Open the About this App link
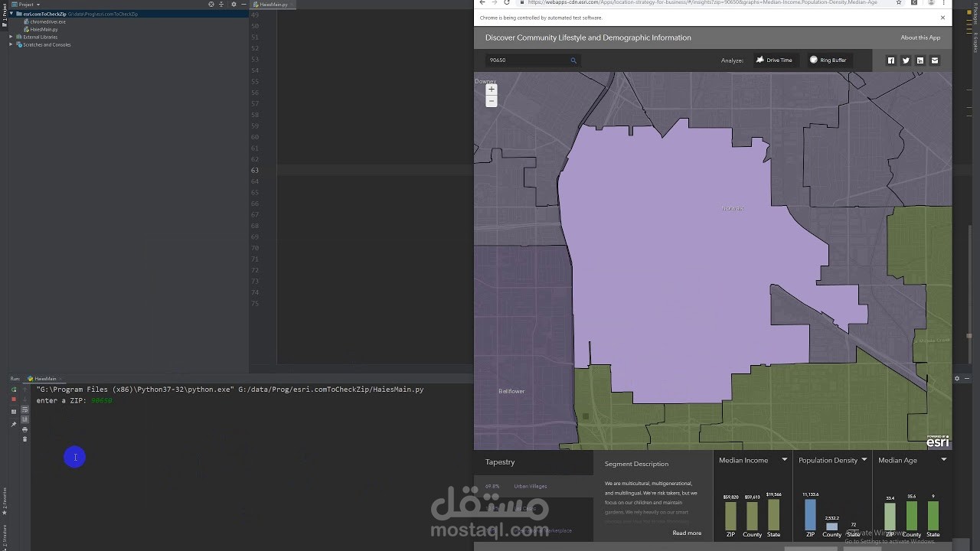This screenshot has height=551, width=980. tap(920, 37)
